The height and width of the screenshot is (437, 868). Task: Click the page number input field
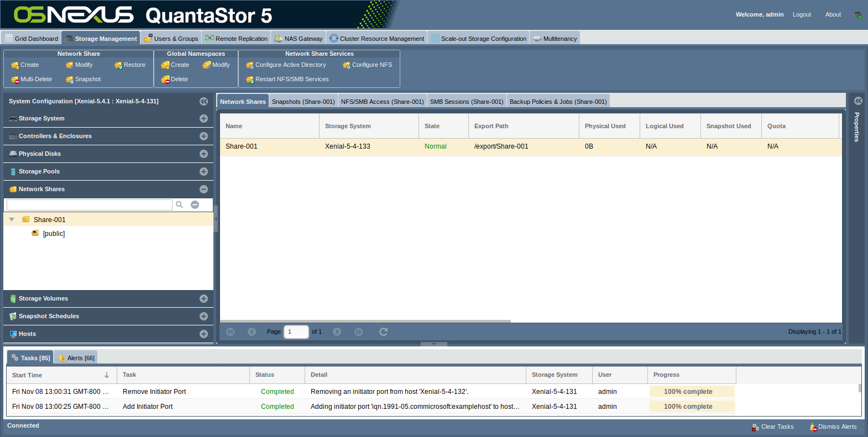pos(296,332)
